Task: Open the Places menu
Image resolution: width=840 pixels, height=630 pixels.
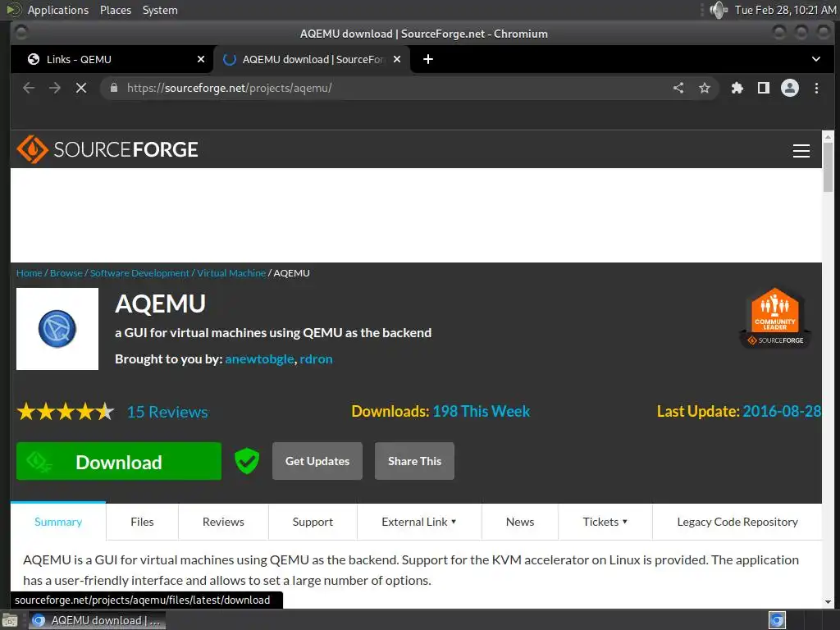Action: coord(116,10)
